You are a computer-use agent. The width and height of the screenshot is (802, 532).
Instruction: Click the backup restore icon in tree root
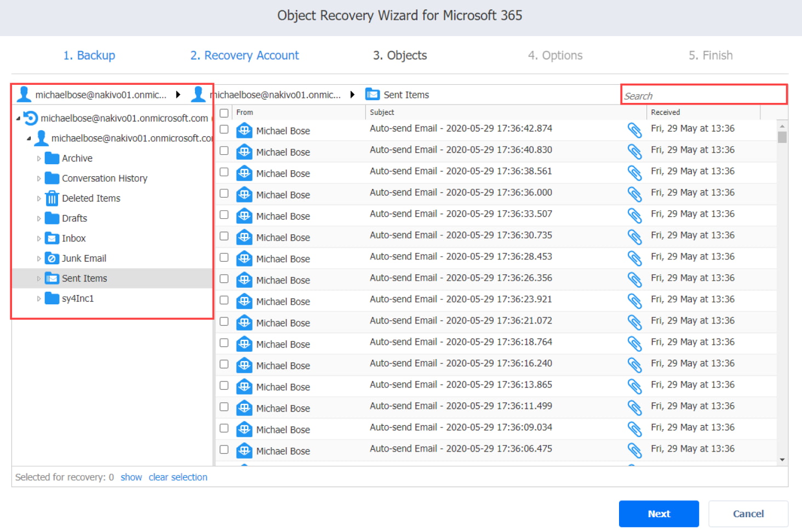[31, 118]
